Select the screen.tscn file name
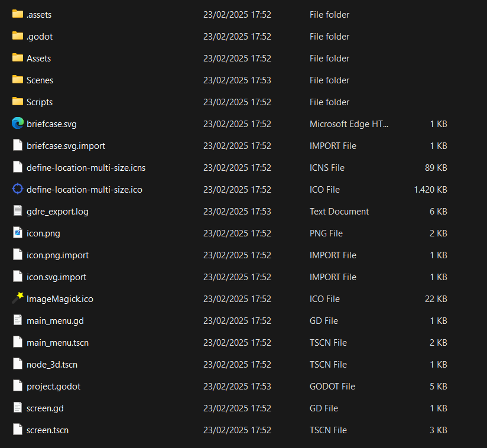Image resolution: width=487 pixels, height=448 pixels. 47,430
